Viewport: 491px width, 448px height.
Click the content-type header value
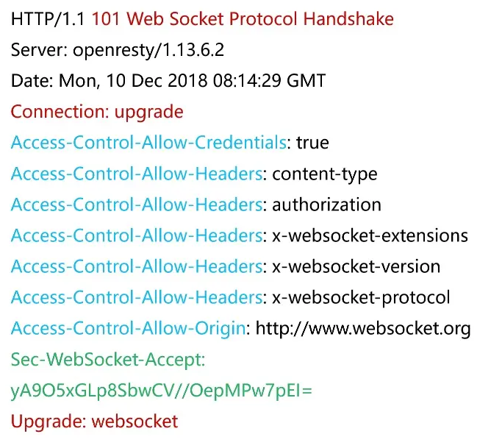325,174
